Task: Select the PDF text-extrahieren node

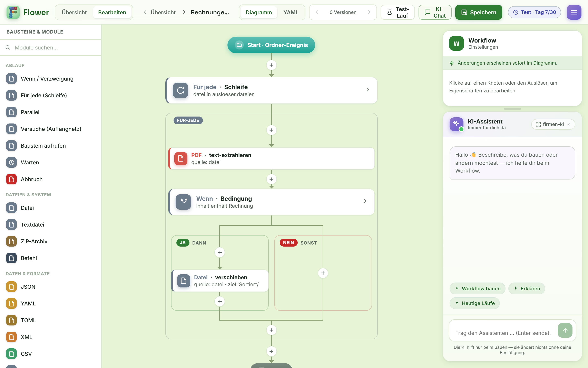Action: click(x=271, y=158)
